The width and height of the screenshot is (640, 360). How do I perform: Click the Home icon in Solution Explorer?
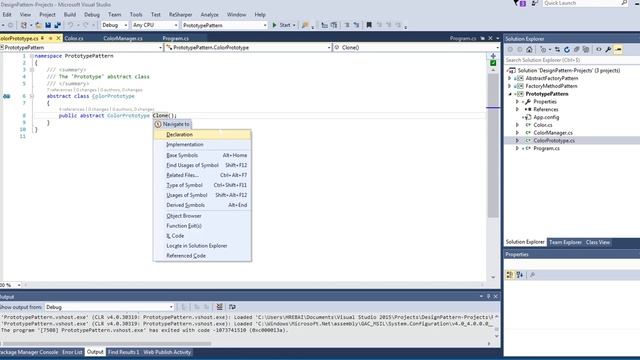tap(529, 50)
